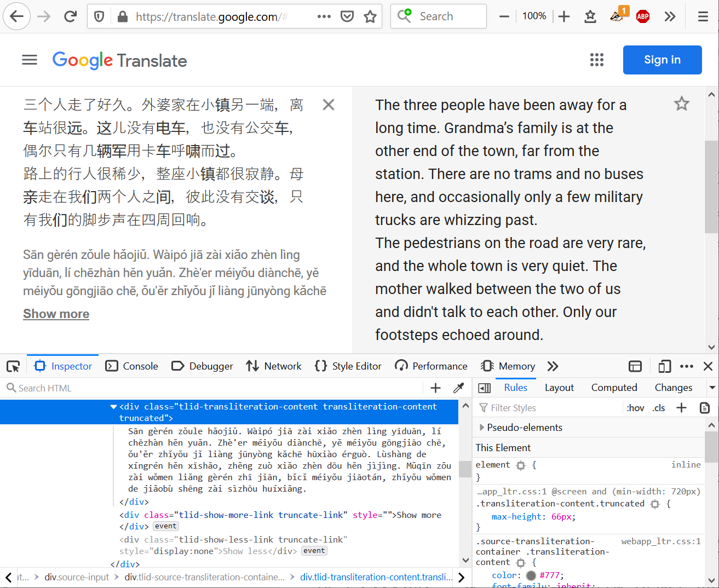
Task: Activate the element picker in the Inspector
Action: pos(13,366)
